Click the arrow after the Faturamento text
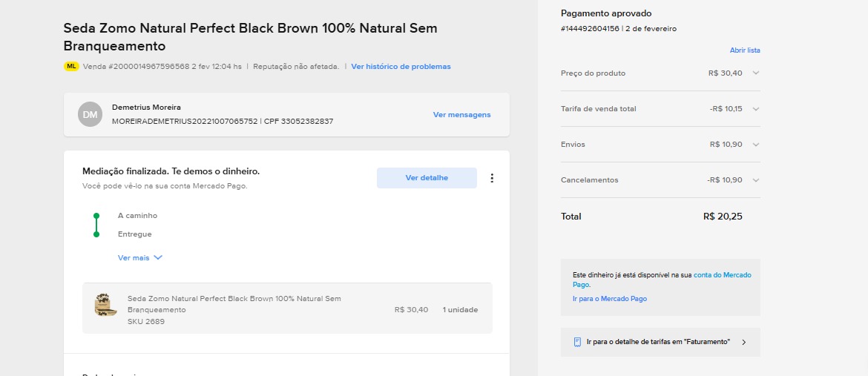This screenshot has height=376, width=868. [744, 343]
